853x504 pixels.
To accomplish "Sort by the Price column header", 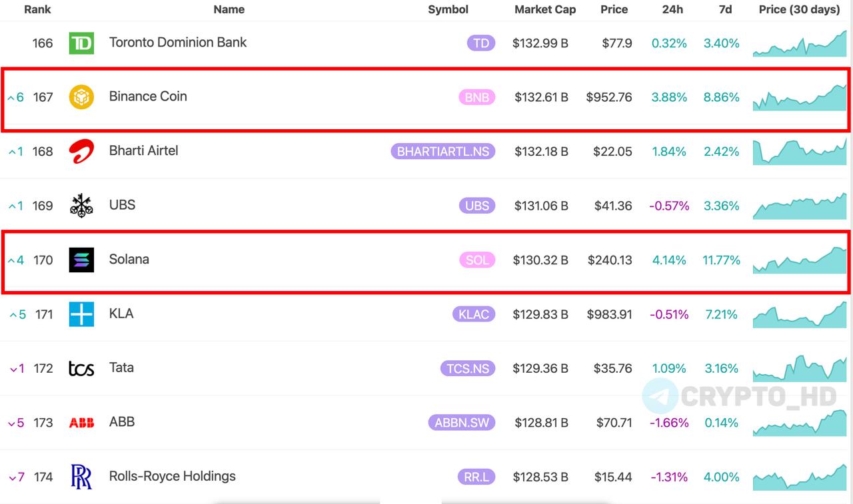I will pyautogui.click(x=614, y=9).
